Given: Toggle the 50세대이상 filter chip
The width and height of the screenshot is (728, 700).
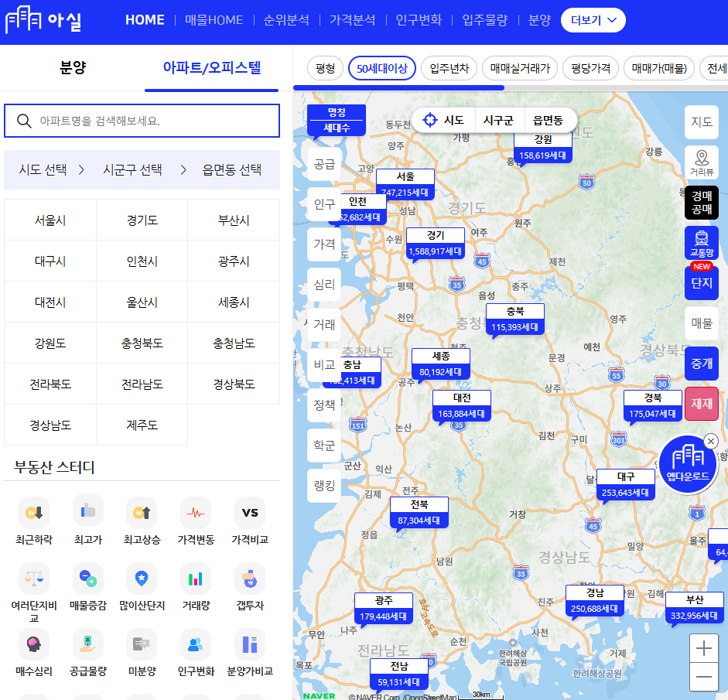Looking at the screenshot, I should 382,68.
